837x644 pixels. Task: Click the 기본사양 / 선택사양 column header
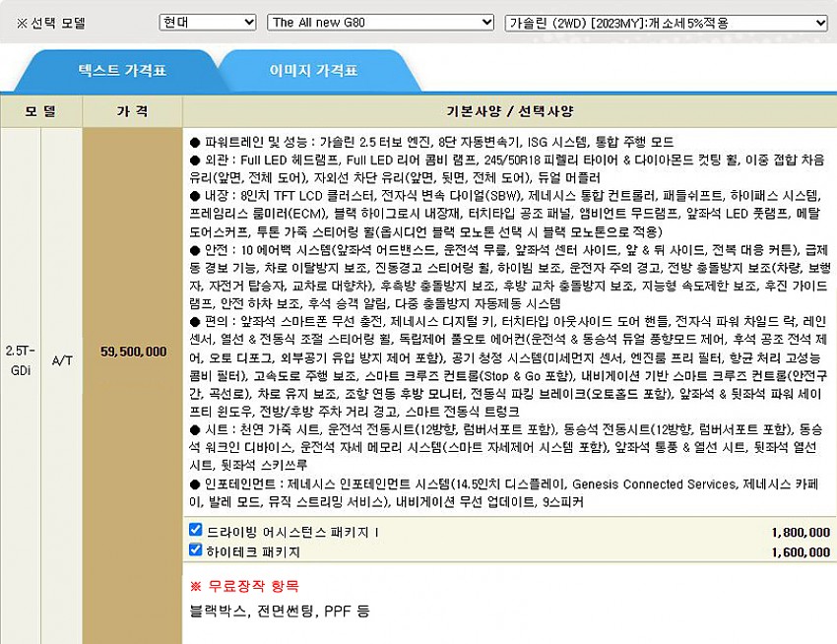pyautogui.click(x=508, y=111)
